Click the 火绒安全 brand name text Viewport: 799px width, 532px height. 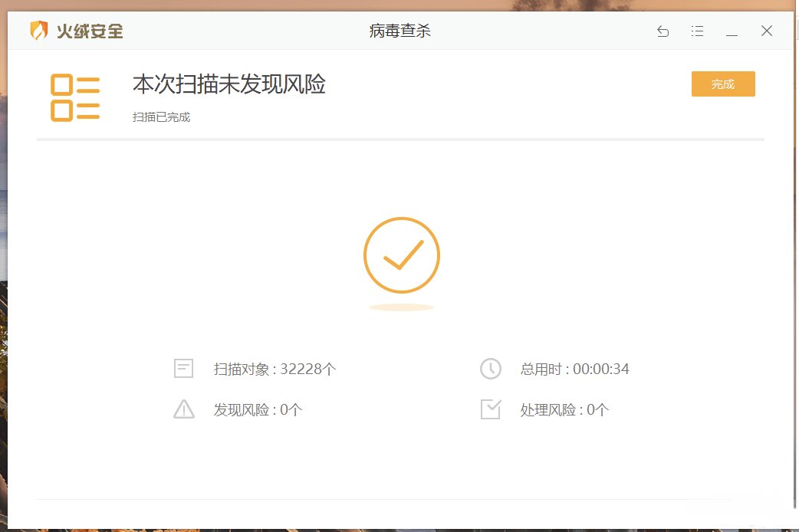click(x=90, y=31)
